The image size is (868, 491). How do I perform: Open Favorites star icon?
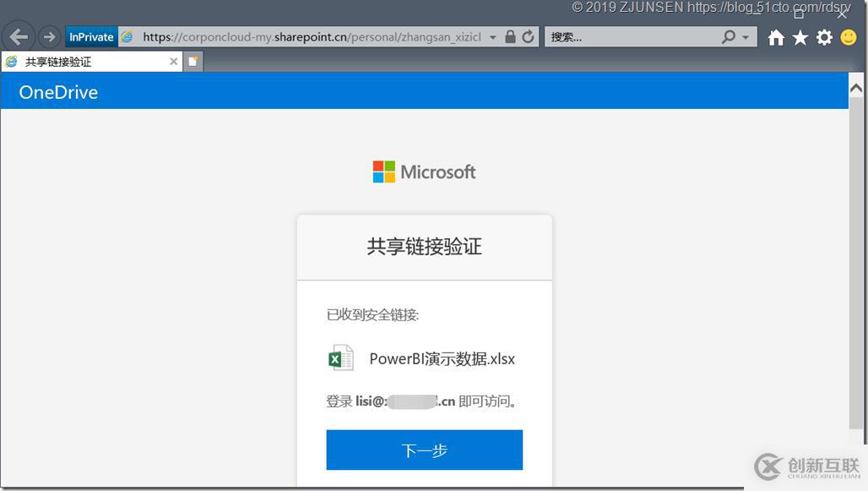pos(800,38)
